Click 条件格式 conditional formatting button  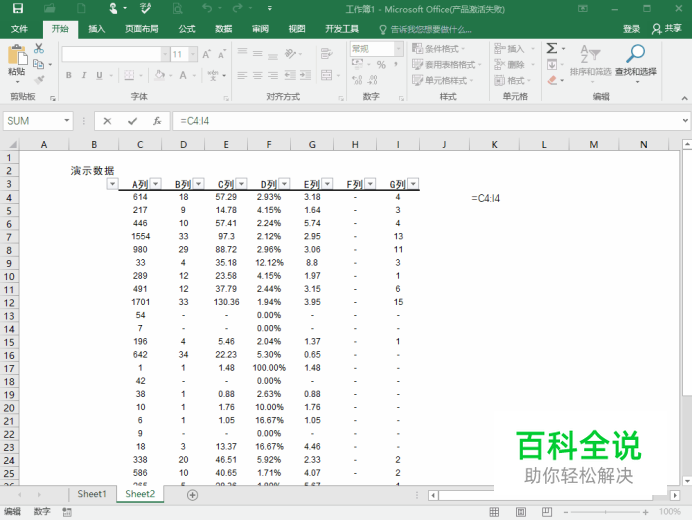tap(440, 49)
